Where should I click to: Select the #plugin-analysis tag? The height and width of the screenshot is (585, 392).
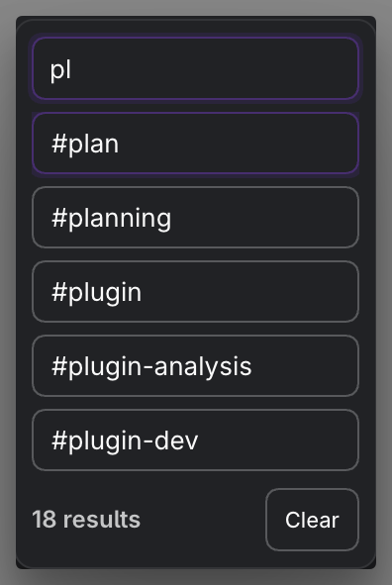195,366
